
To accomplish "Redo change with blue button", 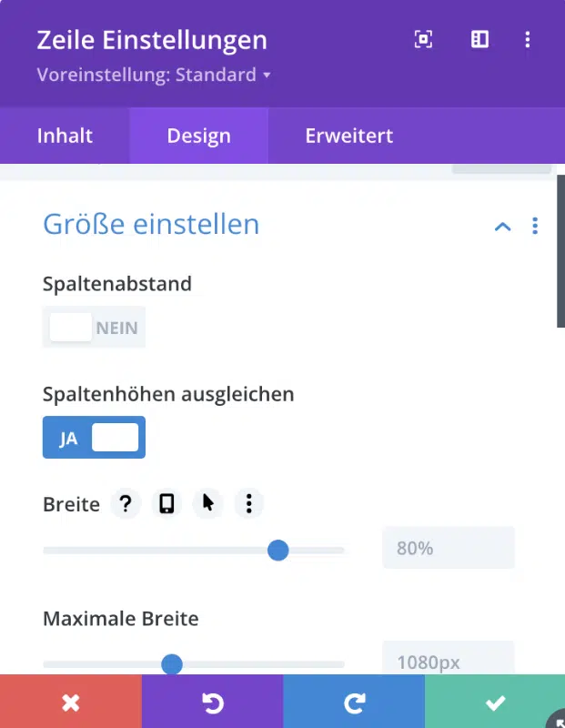I will click(354, 702).
